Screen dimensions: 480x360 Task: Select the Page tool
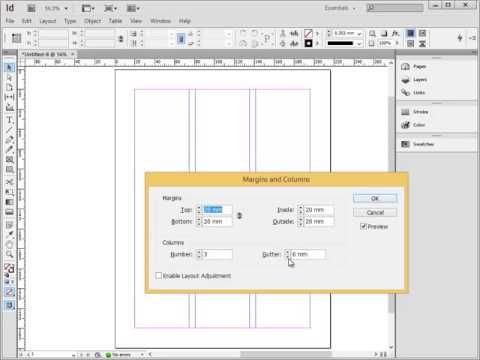[9, 87]
